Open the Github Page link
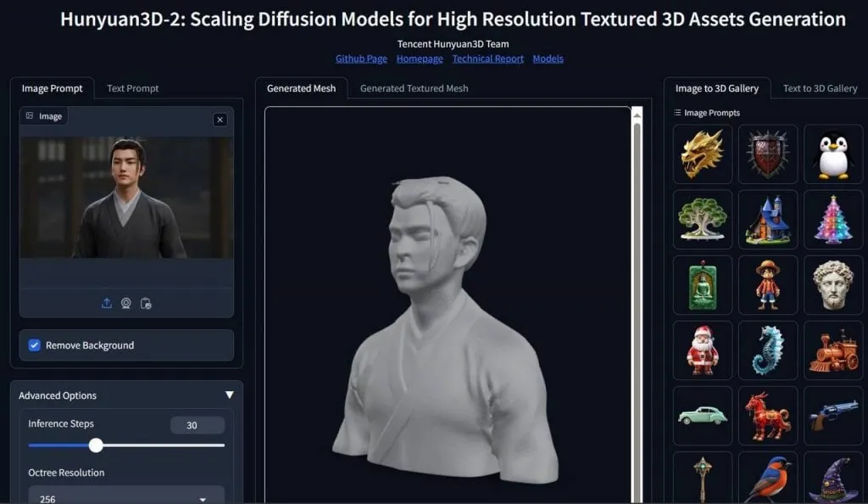 tap(361, 58)
